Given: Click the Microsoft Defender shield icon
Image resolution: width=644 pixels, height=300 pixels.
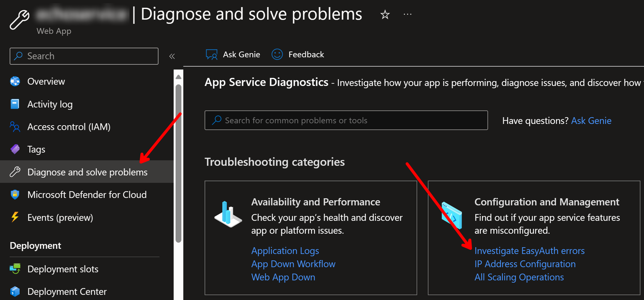Looking at the screenshot, I should click(x=15, y=194).
